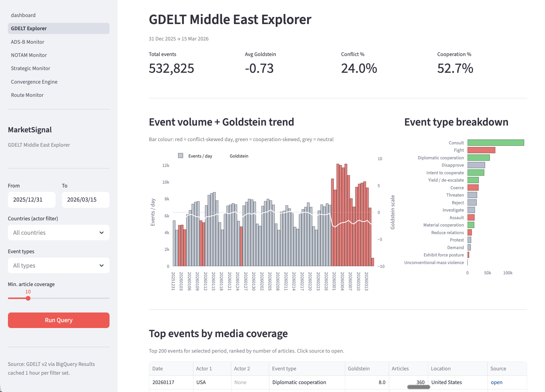Select the GDELT Explorer sidebar item

coord(28,28)
